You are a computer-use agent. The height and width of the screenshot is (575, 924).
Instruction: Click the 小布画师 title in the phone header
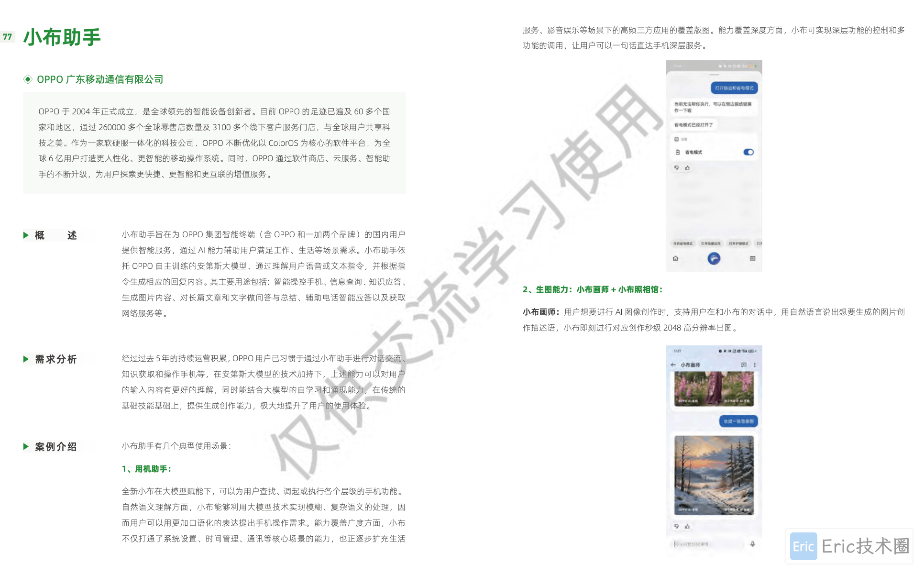point(690,365)
